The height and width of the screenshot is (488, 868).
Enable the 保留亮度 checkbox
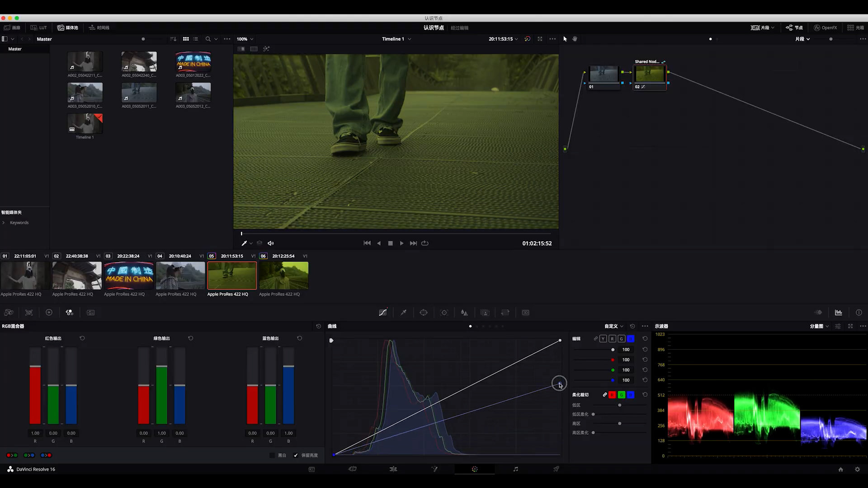[x=296, y=455]
